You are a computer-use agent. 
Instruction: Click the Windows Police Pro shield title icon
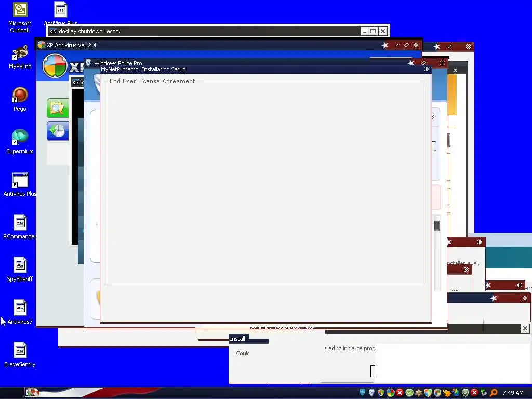tap(88, 63)
